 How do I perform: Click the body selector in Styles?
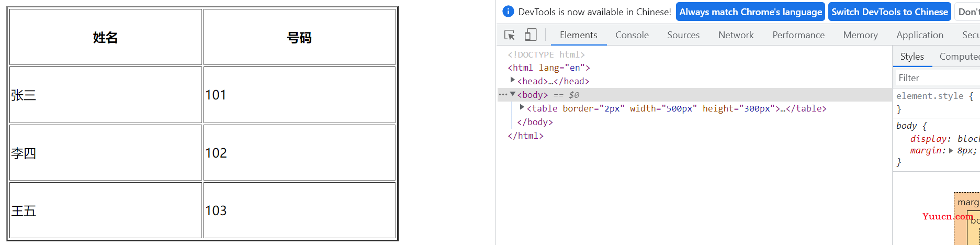click(x=906, y=126)
